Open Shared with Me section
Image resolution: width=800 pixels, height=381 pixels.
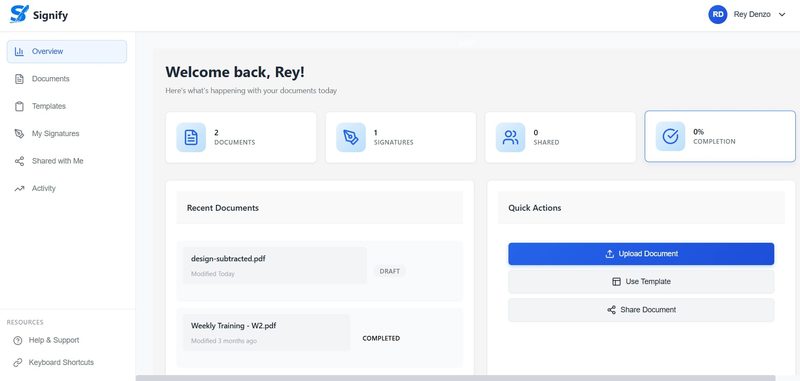pyautogui.click(x=67, y=161)
